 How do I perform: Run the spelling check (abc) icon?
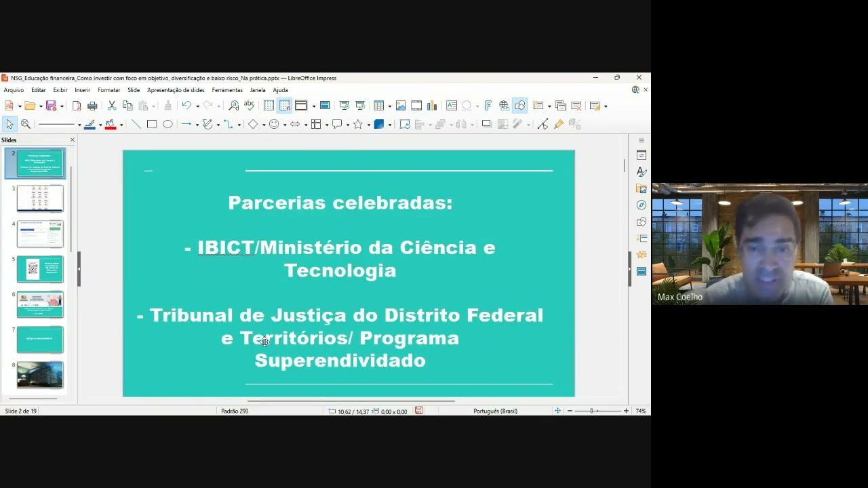click(249, 106)
